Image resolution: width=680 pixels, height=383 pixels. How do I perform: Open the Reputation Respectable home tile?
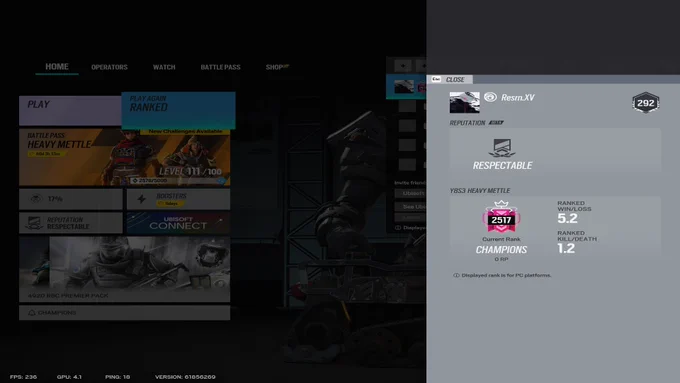click(71, 223)
